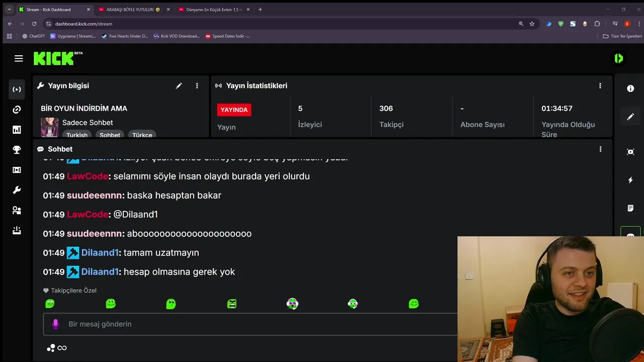Select the second green grinning emote
644x362 pixels.
pyautogui.click(x=111, y=304)
